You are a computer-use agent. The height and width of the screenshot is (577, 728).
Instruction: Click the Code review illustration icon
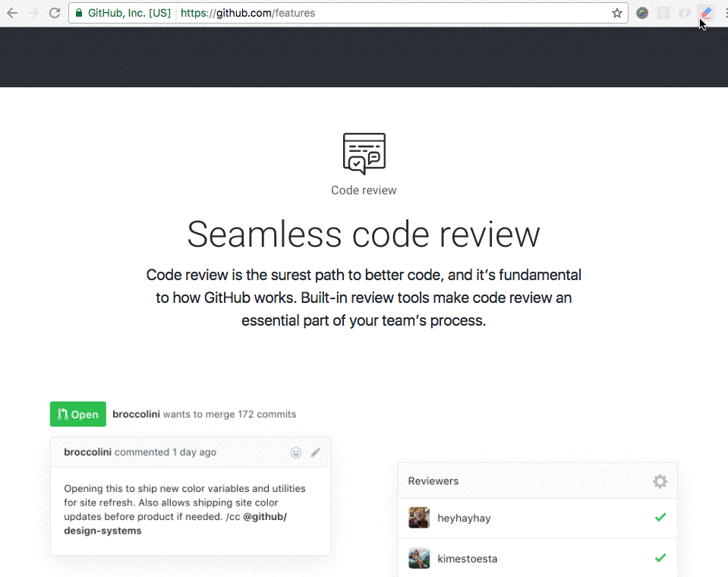point(364,153)
